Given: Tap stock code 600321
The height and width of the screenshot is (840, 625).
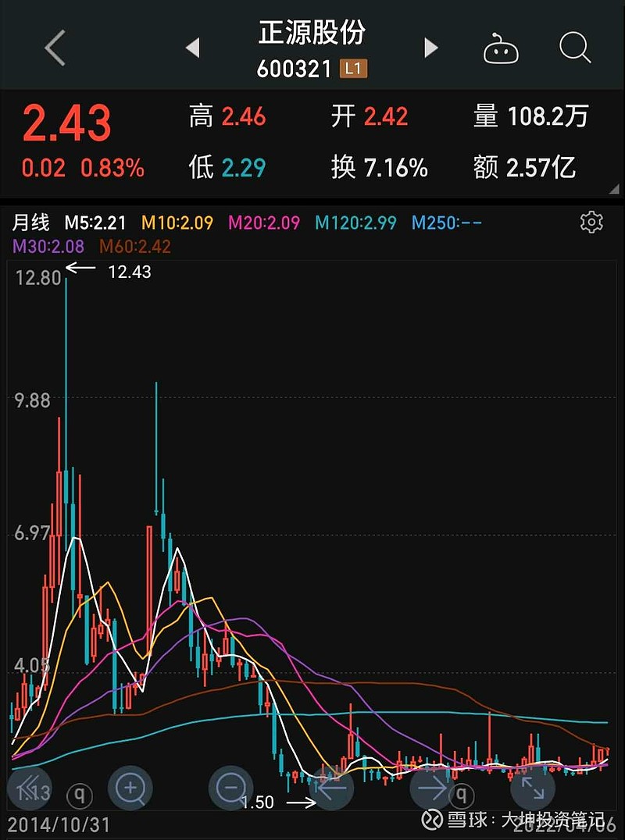Looking at the screenshot, I should point(295,69).
